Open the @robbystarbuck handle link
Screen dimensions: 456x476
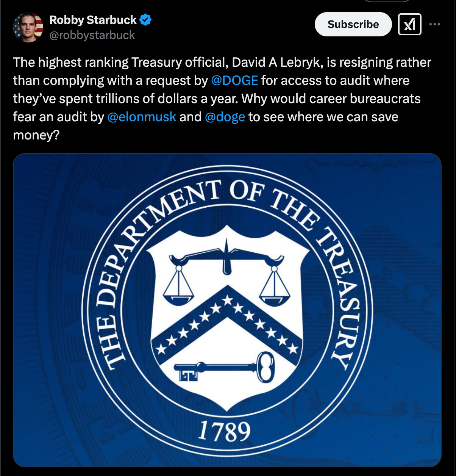[x=92, y=35]
